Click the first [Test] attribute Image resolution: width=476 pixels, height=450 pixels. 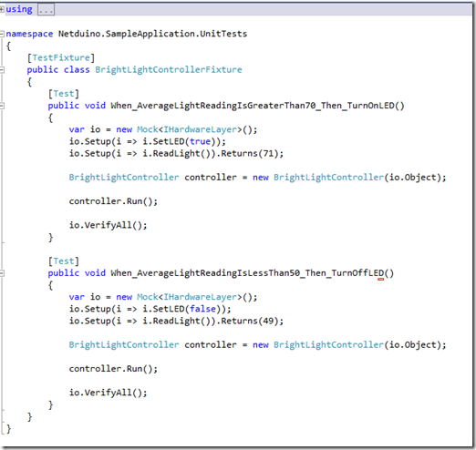64,94
